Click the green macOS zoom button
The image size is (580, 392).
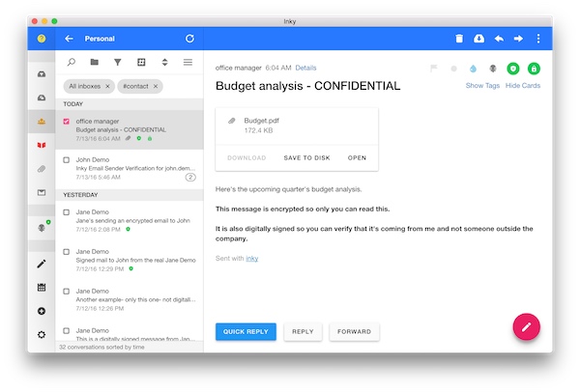(x=54, y=21)
